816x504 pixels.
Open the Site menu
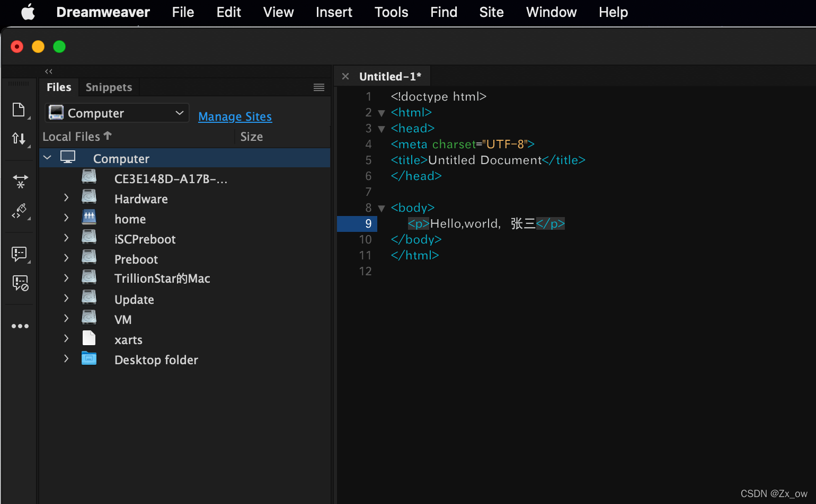[x=491, y=12]
